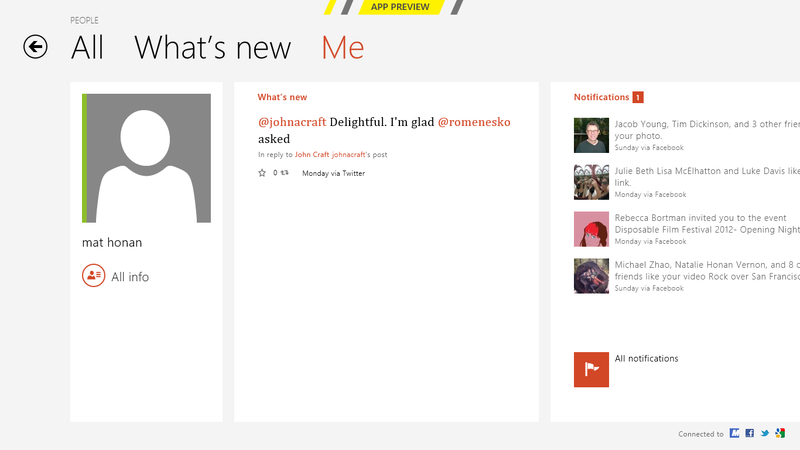Open Jacob Young's photo notification thumbnail

point(591,135)
